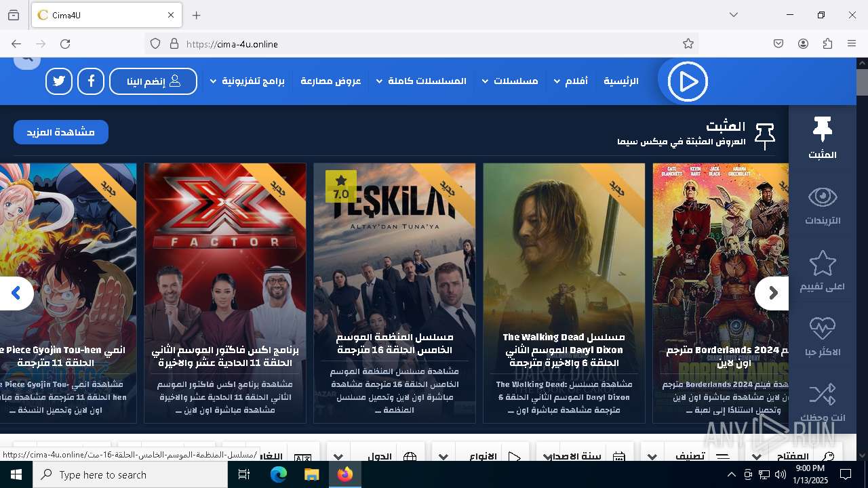Screen dimensions: 868x488
Task: Click the 7.0 rating badge on Teşkilat
Action: (341, 187)
